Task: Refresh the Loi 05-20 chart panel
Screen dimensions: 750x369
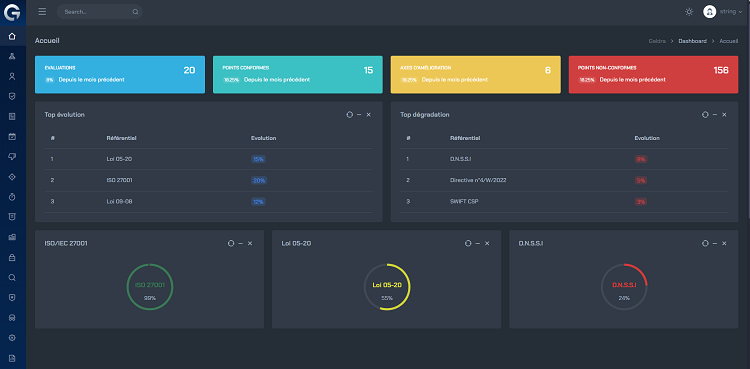Action: pos(468,244)
